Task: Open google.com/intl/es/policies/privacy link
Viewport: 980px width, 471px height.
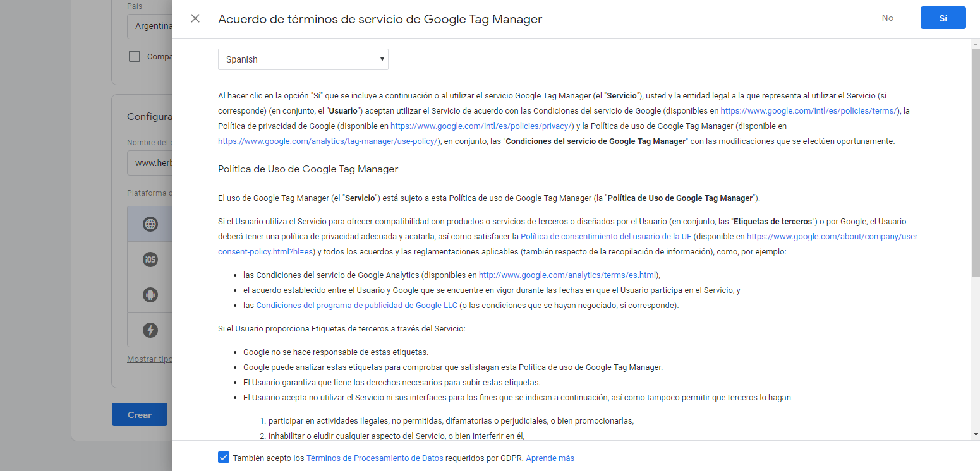Action: point(481,126)
